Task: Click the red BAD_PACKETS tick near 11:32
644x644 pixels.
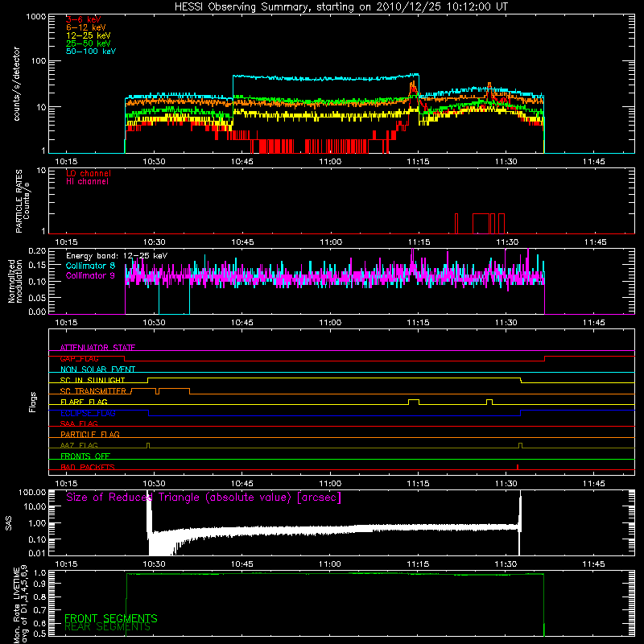Action: (x=518, y=467)
